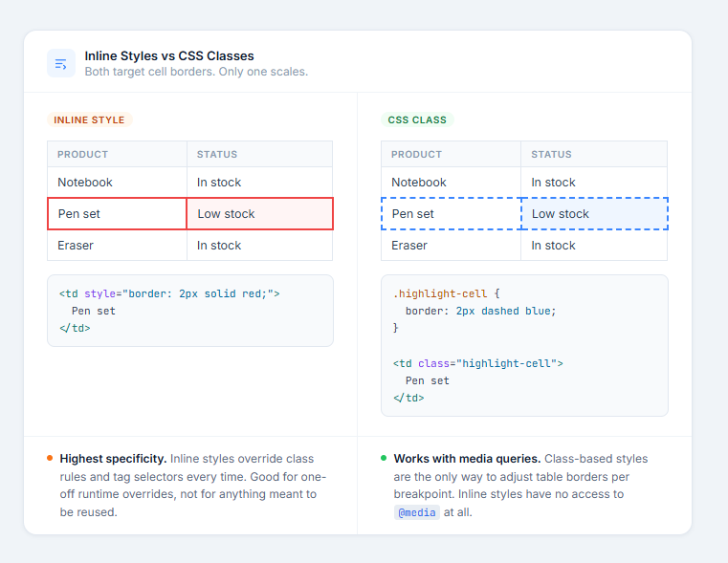The image size is (728, 563).
Task: Click the blue dashed 'Pen set' cell
Action: pyautogui.click(x=452, y=214)
